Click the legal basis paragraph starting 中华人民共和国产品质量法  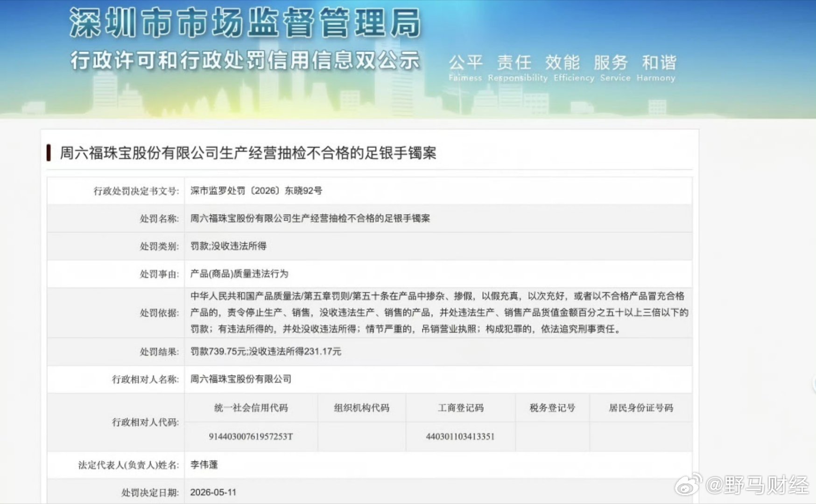pos(439,312)
